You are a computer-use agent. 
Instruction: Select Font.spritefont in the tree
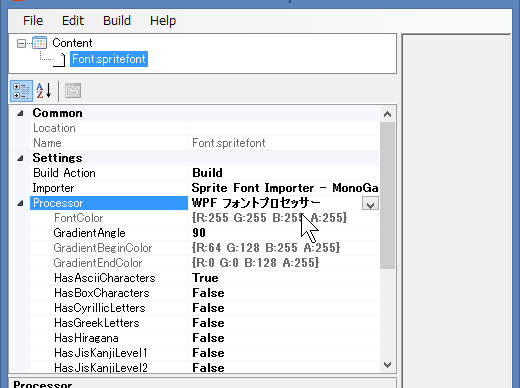coord(109,59)
